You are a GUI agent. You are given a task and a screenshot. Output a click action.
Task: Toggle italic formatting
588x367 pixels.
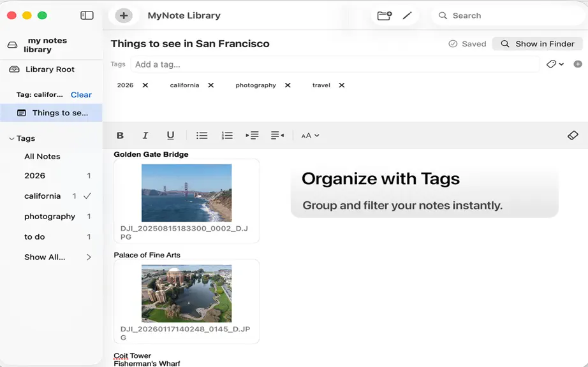(145, 136)
